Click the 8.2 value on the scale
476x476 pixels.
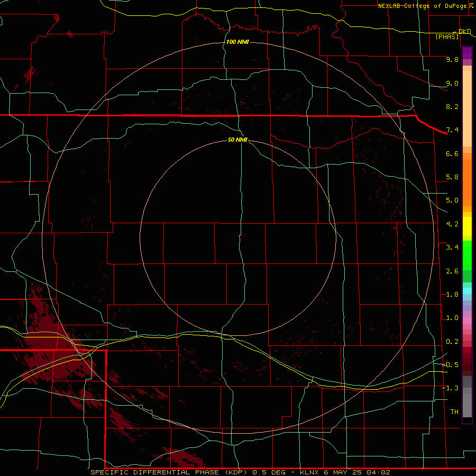point(452,106)
